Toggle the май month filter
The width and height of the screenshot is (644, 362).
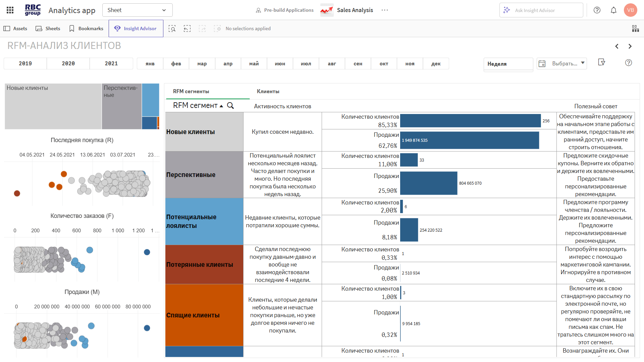coord(254,64)
